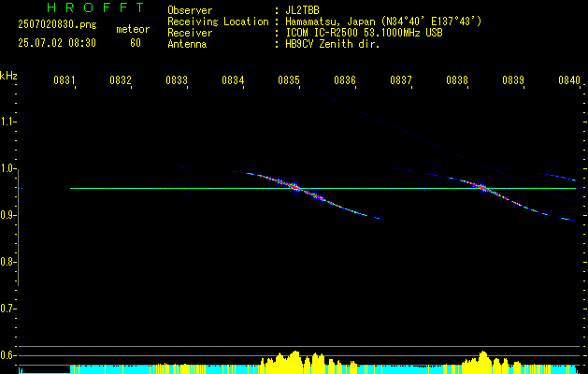The width and height of the screenshot is (588, 374).
Task: Click the Observer label
Action: click(x=190, y=10)
